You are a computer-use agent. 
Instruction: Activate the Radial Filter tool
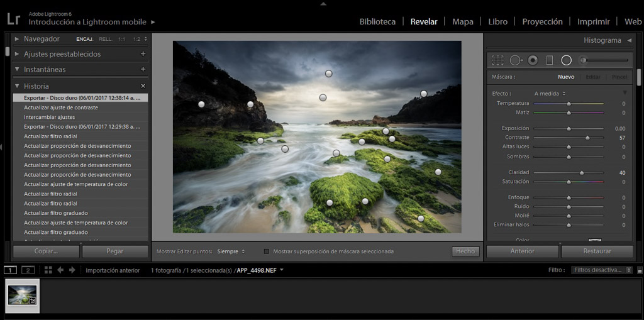566,60
